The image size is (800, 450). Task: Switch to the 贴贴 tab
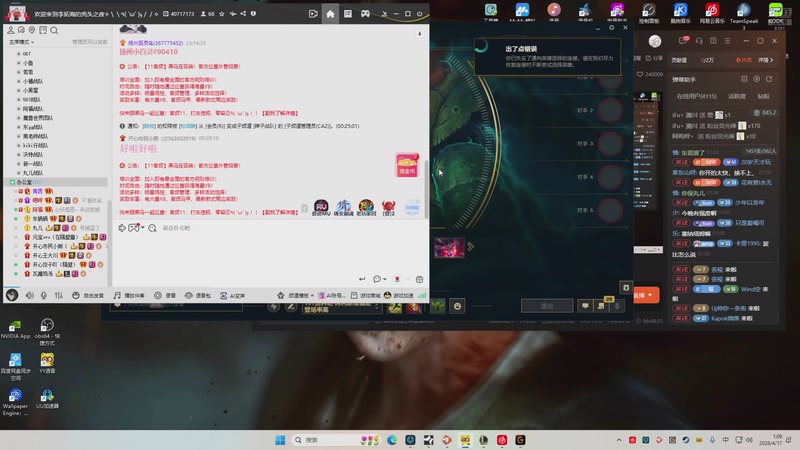pyautogui.click(x=763, y=96)
